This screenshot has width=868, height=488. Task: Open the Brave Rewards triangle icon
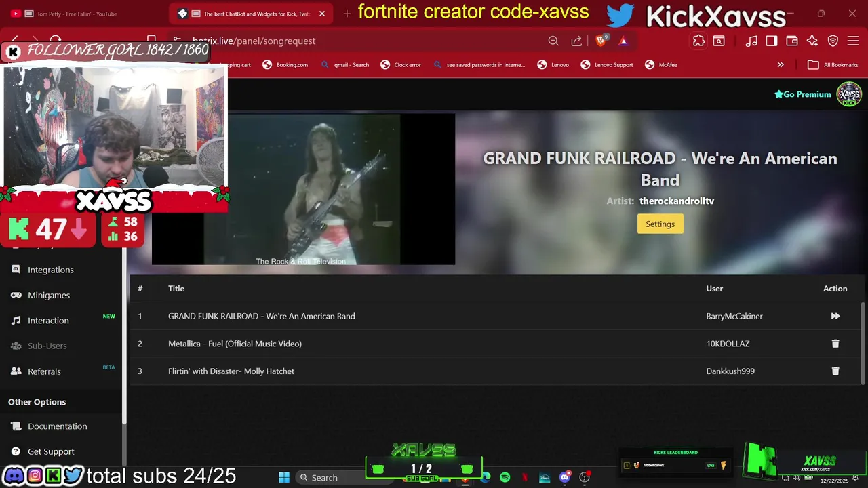(x=623, y=41)
